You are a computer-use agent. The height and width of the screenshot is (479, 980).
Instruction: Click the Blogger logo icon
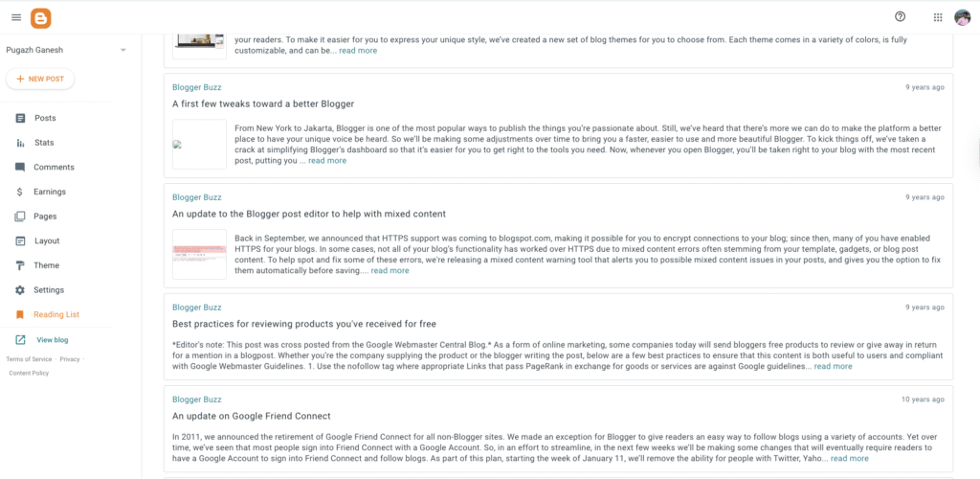(40, 17)
